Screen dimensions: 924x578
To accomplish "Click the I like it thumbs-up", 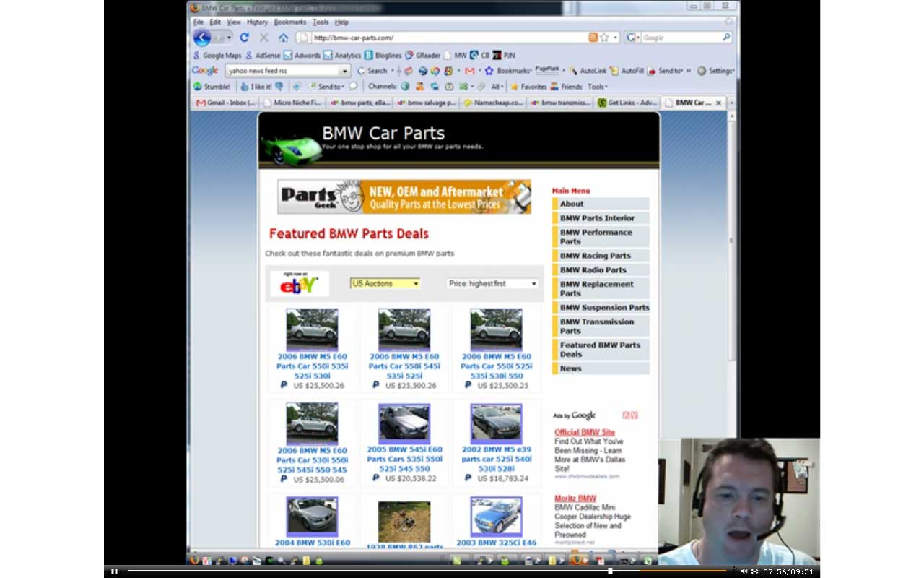I will click(x=256, y=87).
